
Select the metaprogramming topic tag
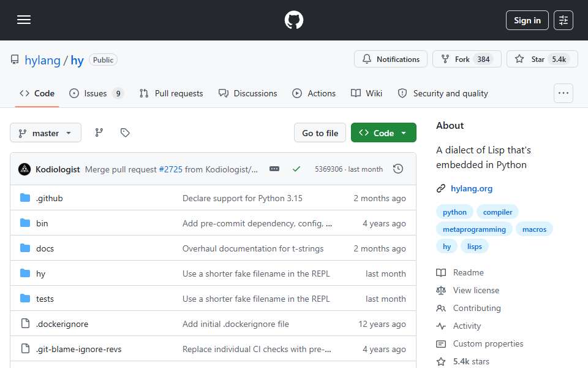474,229
